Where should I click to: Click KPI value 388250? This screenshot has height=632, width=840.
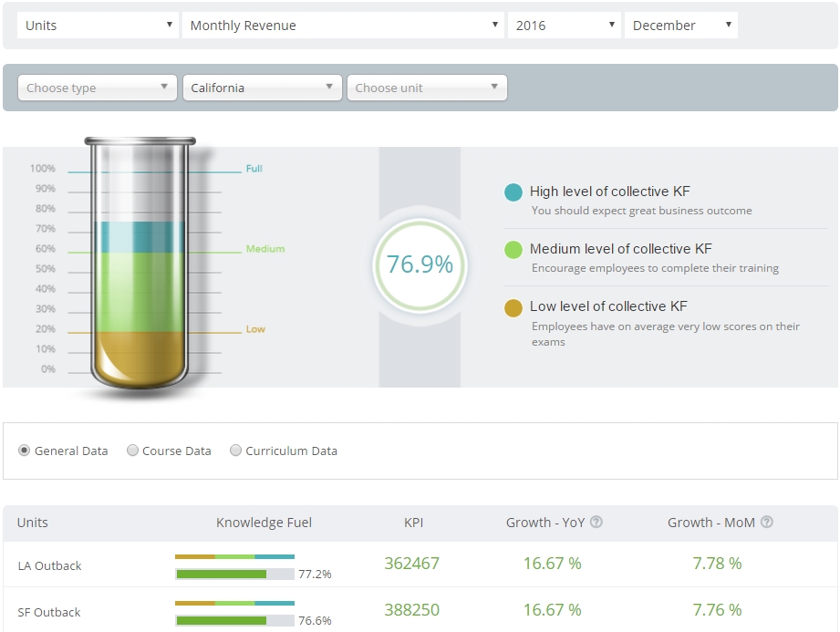(x=412, y=610)
